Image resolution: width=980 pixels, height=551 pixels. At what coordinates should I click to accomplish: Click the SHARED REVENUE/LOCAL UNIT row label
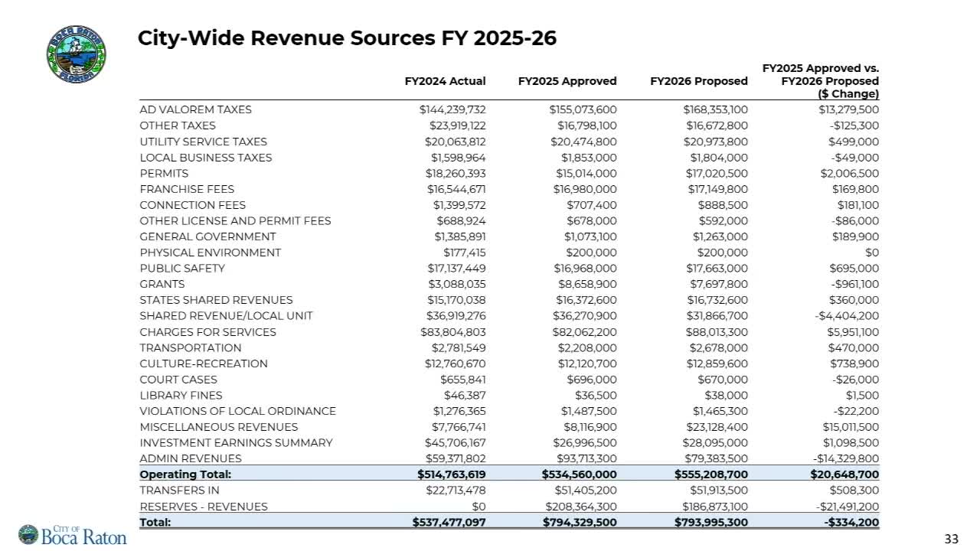[226, 316]
